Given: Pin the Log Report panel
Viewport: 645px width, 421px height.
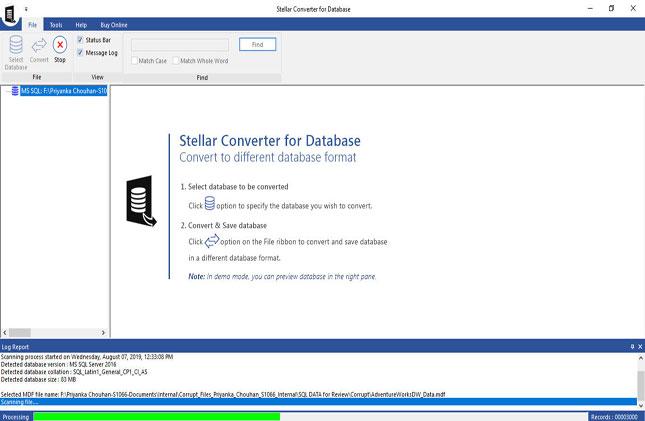Looking at the screenshot, I should (632, 347).
